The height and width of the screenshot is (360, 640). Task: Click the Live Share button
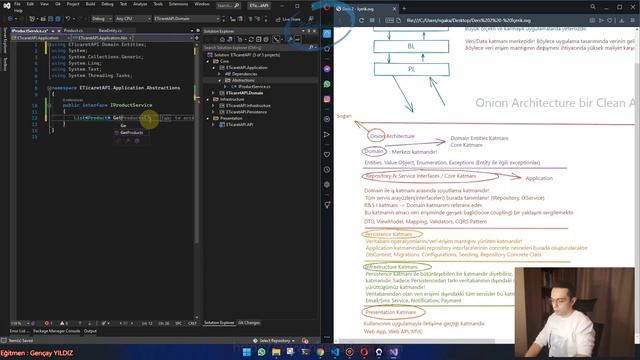pyautogui.click(x=288, y=19)
